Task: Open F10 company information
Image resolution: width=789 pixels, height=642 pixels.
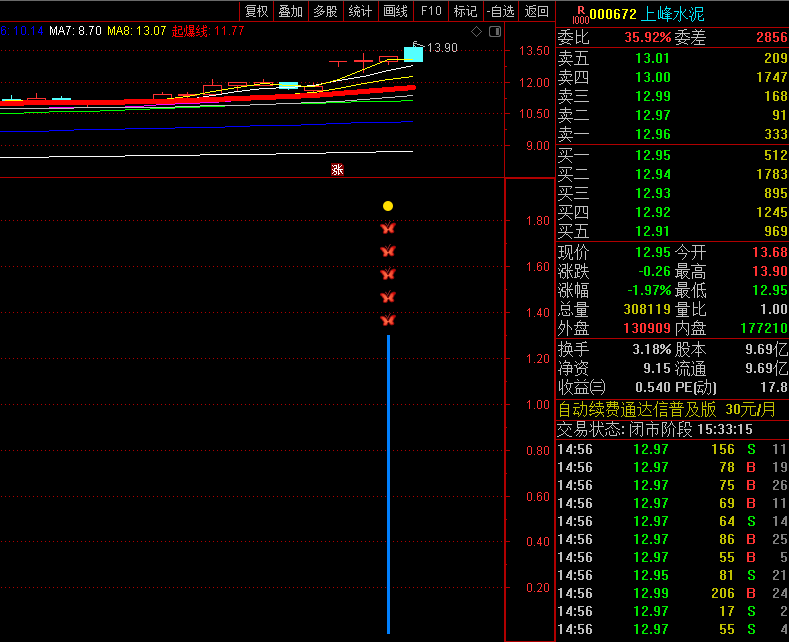Action: (430, 12)
